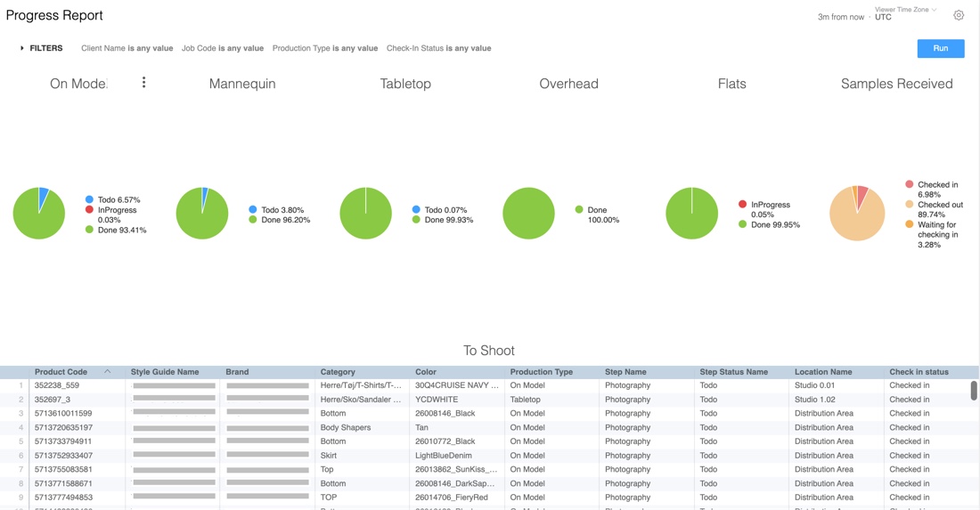The image size is (980, 510).
Task: Open the Client Name filter
Action: [127, 48]
